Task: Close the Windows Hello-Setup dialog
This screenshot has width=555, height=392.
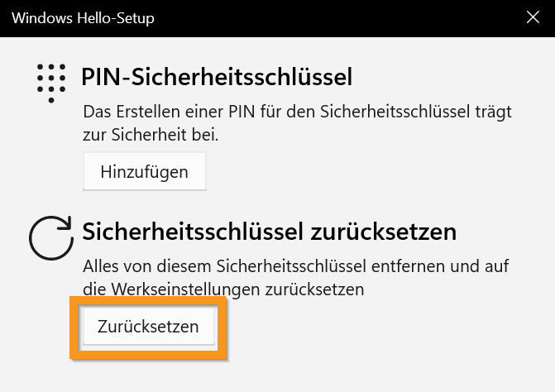Action: click(x=533, y=17)
